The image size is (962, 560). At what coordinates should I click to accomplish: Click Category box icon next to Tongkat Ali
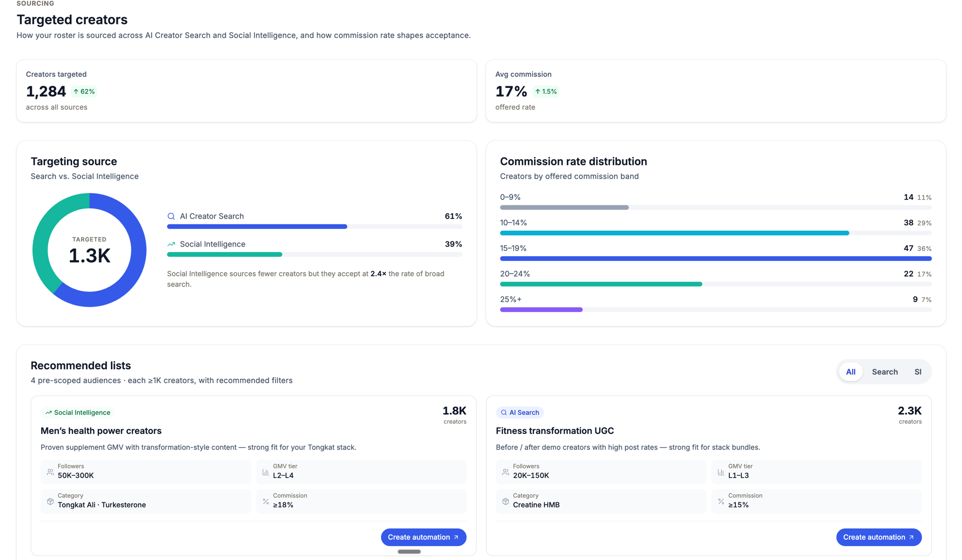[x=50, y=501]
